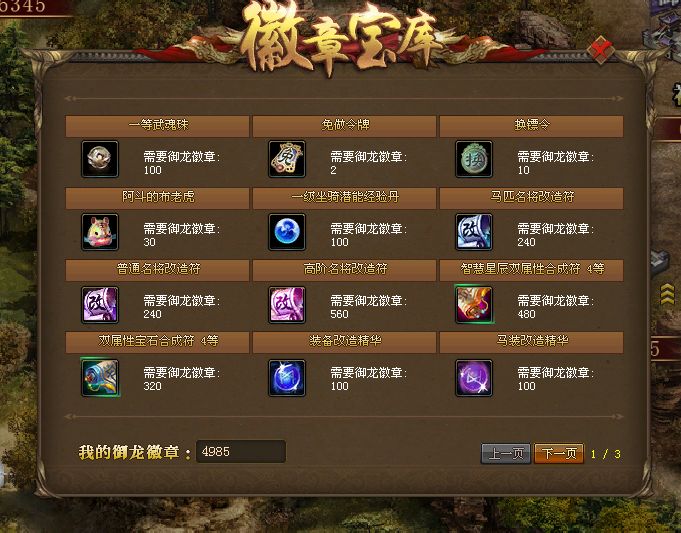681x533 pixels.
Task: Click the purple 马装改造精华 essence icon
Action: (x=473, y=377)
